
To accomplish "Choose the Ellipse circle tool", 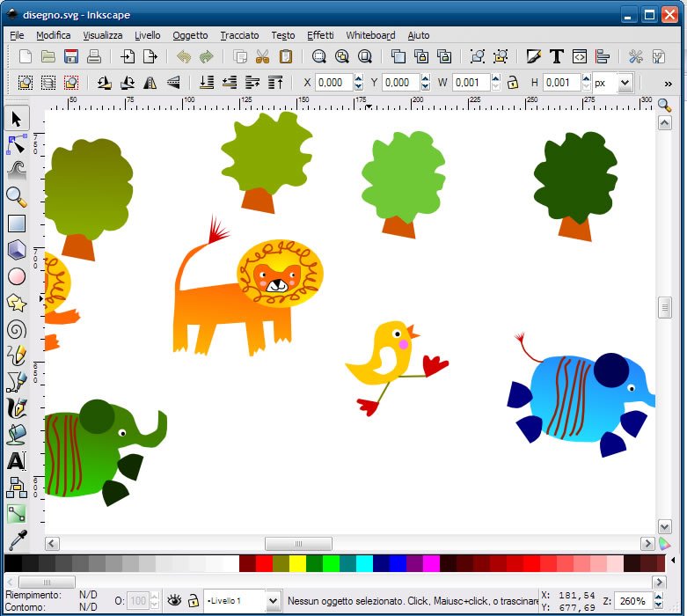I will coord(16,276).
